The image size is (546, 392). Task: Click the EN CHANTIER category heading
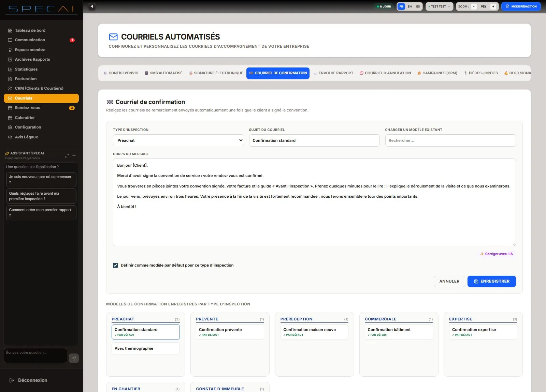click(x=126, y=389)
